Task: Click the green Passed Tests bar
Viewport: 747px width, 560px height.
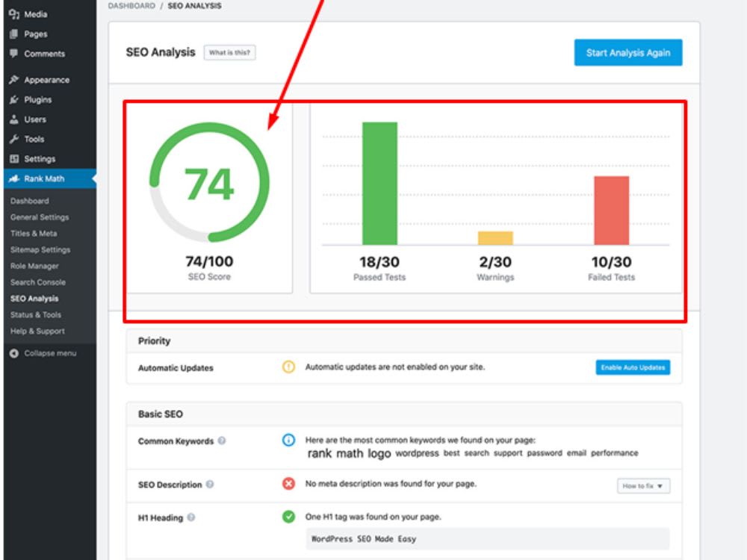Action: click(379, 184)
